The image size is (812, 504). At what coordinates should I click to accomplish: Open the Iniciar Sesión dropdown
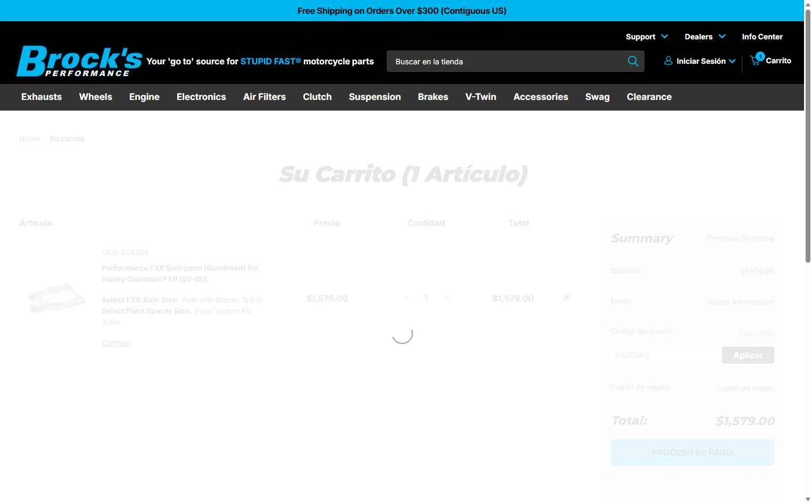706,61
